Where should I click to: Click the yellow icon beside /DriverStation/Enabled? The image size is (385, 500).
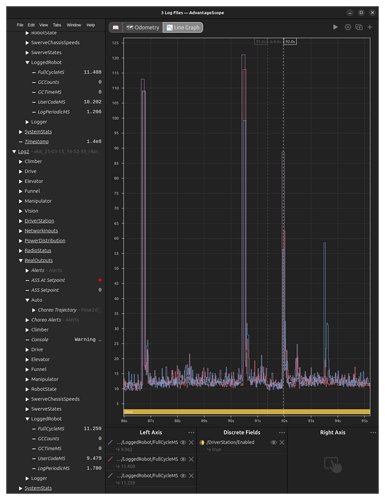(x=202, y=442)
